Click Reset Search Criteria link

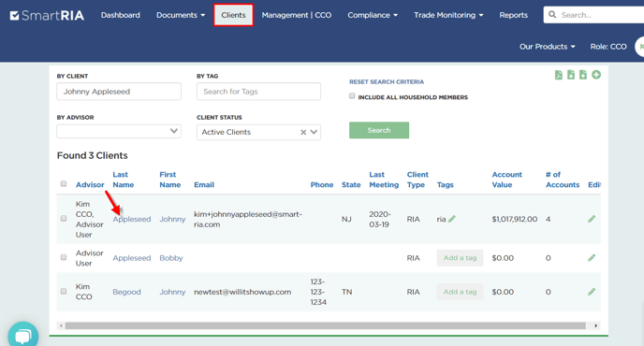[387, 82]
